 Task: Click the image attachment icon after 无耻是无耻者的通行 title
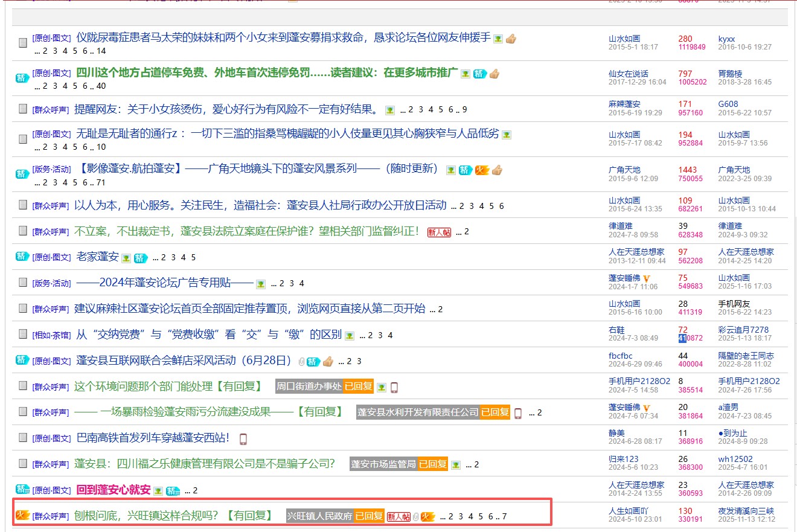[x=507, y=135]
